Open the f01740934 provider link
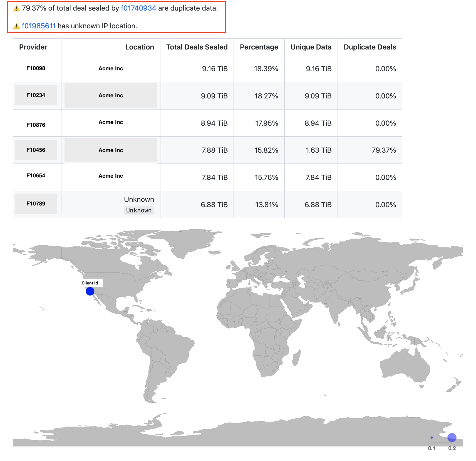The width and height of the screenshot is (476, 461). 138,8
